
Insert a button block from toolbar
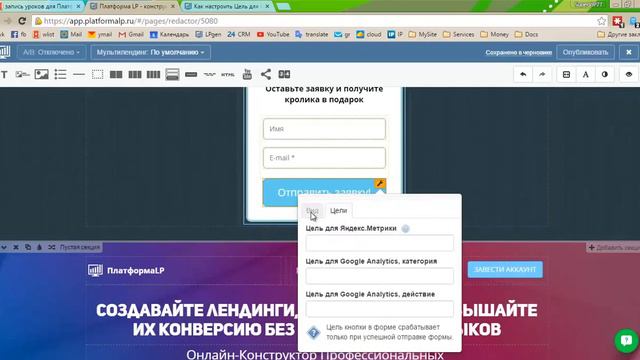[191, 75]
